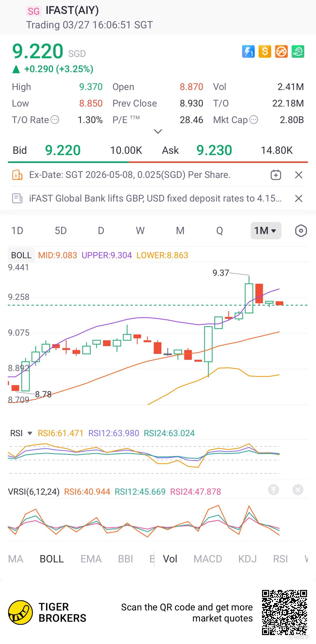Tap the P/E TTM value 28.46
316x644 pixels.
pos(191,120)
